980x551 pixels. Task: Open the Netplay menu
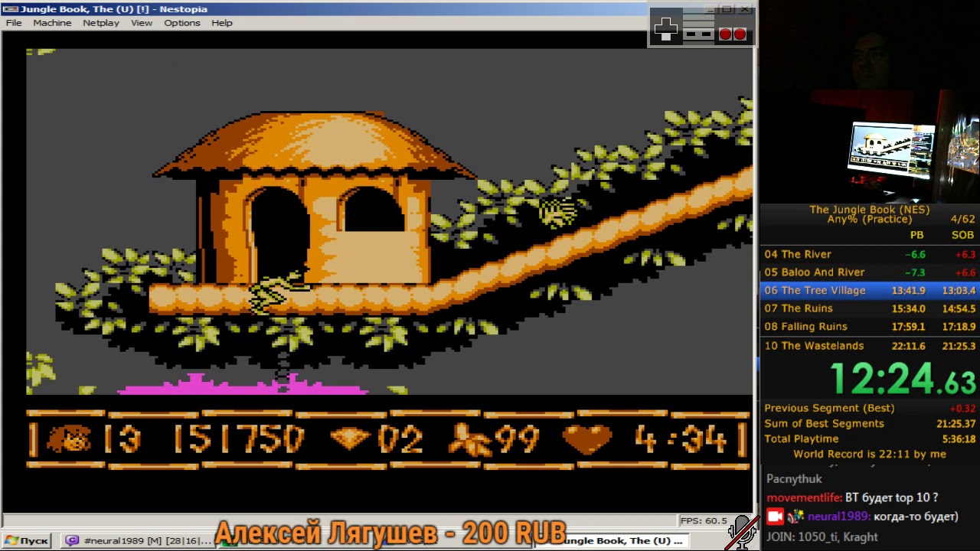point(101,23)
